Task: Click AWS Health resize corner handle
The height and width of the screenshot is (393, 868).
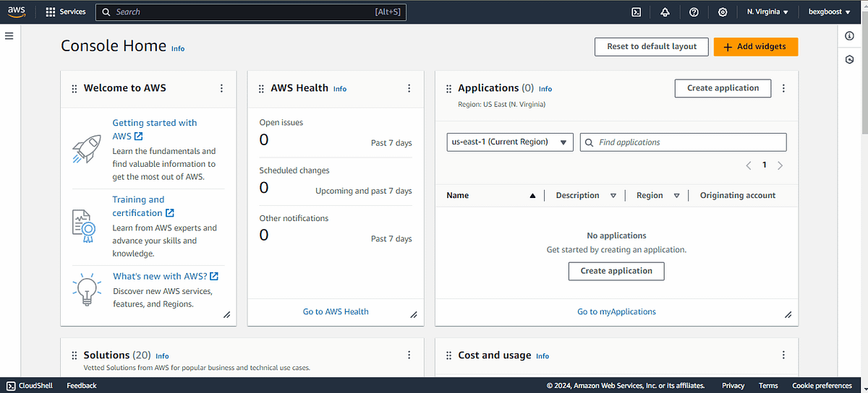Action: (414, 315)
